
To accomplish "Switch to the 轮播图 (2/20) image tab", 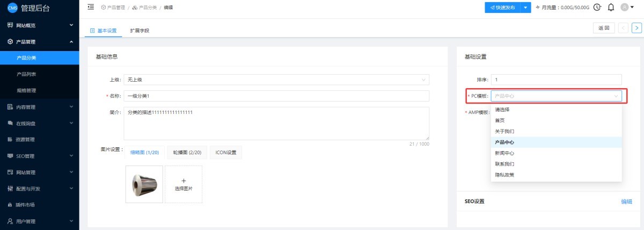I will click(x=187, y=153).
